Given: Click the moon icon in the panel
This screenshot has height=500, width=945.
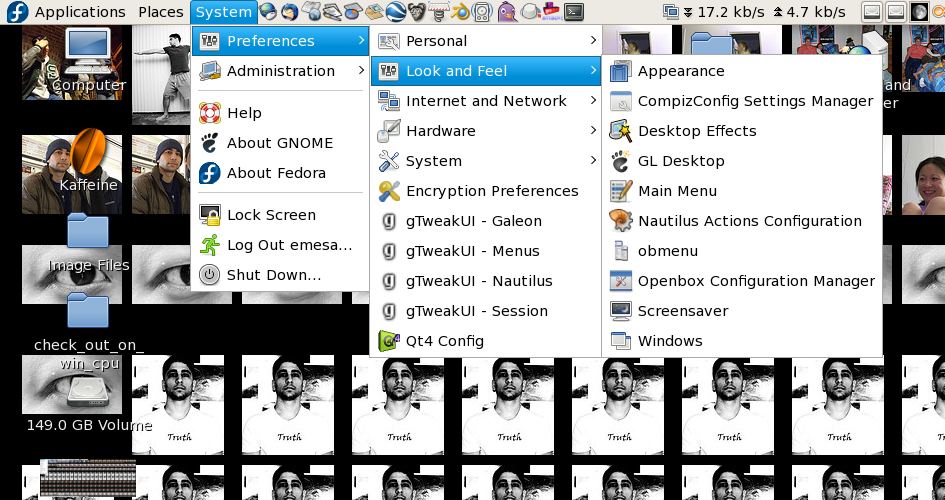Looking at the screenshot, I should [x=918, y=11].
